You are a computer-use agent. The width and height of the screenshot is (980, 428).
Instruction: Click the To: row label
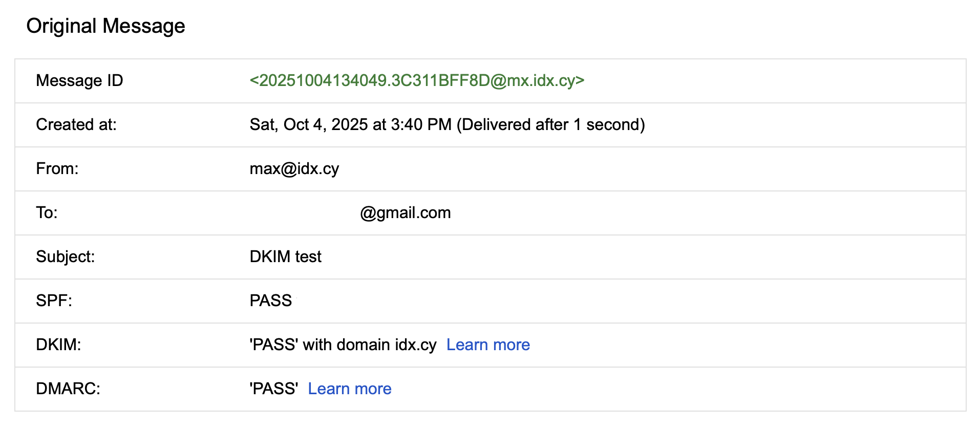pyautogui.click(x=47, y=212)
